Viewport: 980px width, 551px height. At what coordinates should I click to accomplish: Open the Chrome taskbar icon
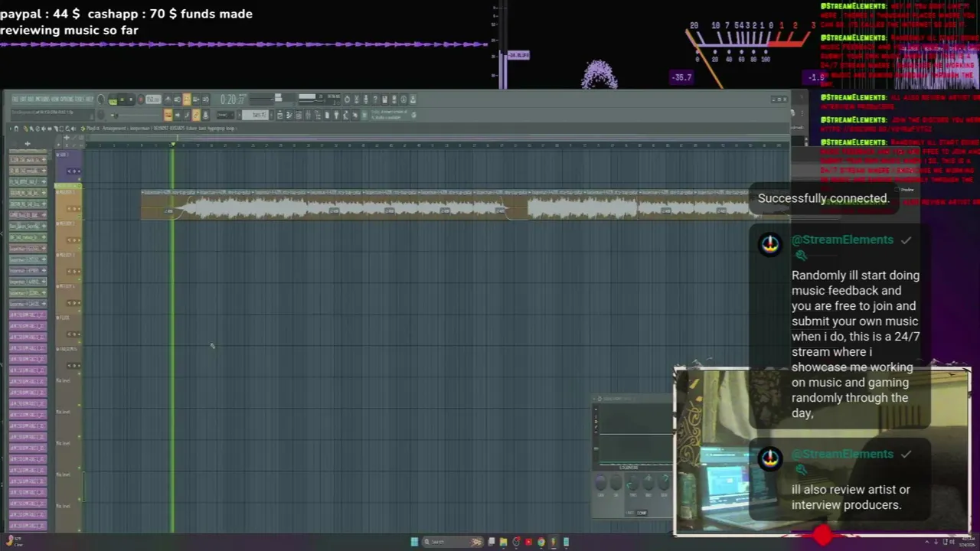(x=541, y=542)
